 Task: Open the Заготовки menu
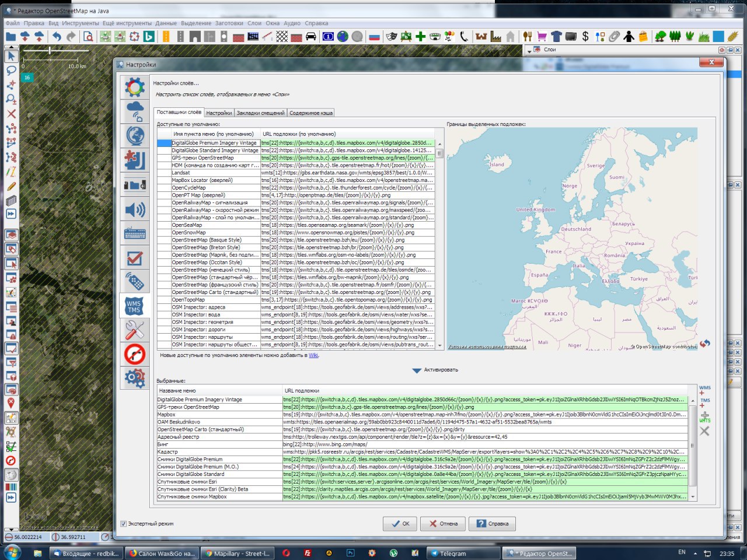pos(229,23)
